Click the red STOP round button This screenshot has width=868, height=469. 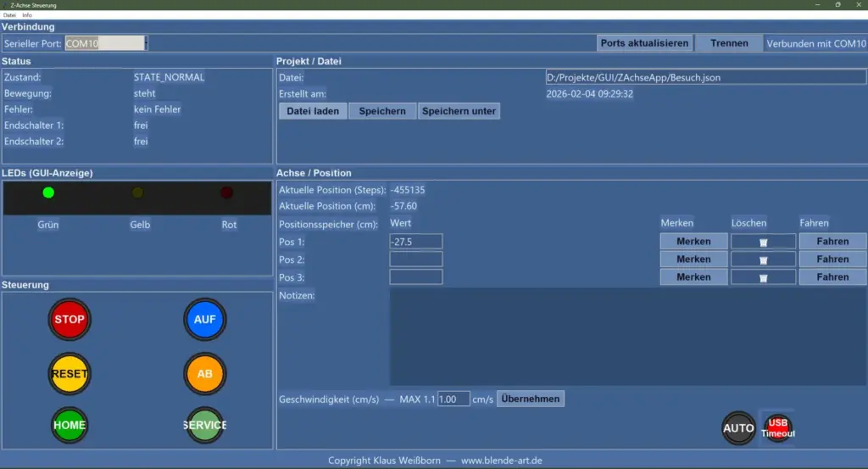coord(70,320)
